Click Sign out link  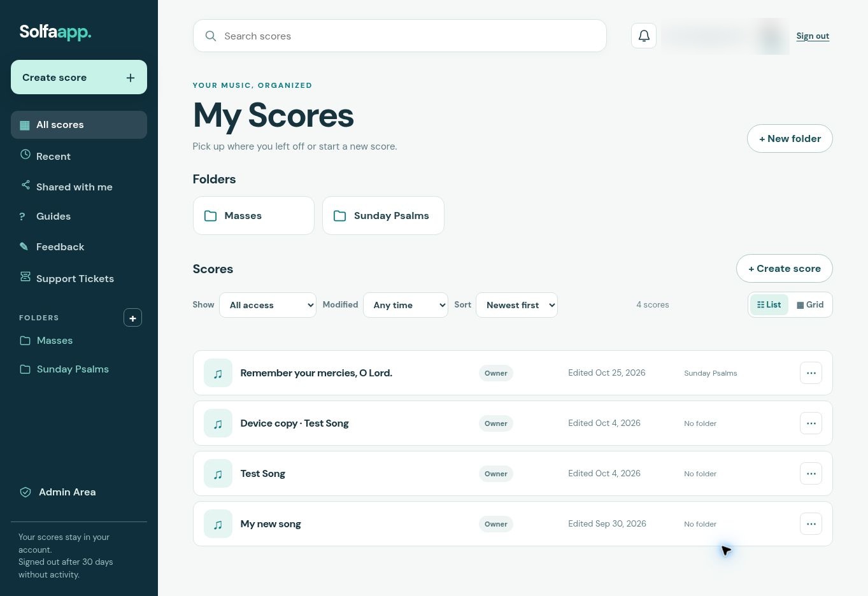point(813,36)
